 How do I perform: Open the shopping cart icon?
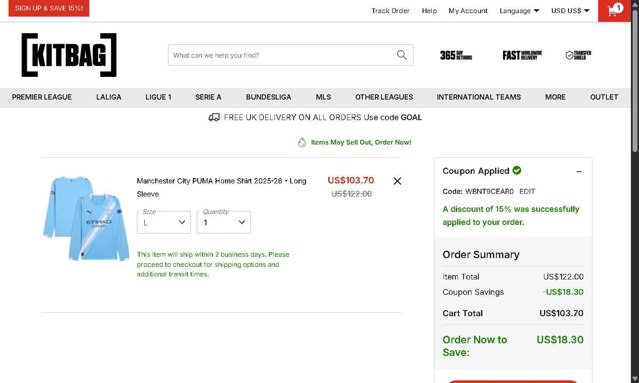click(615, 10)
